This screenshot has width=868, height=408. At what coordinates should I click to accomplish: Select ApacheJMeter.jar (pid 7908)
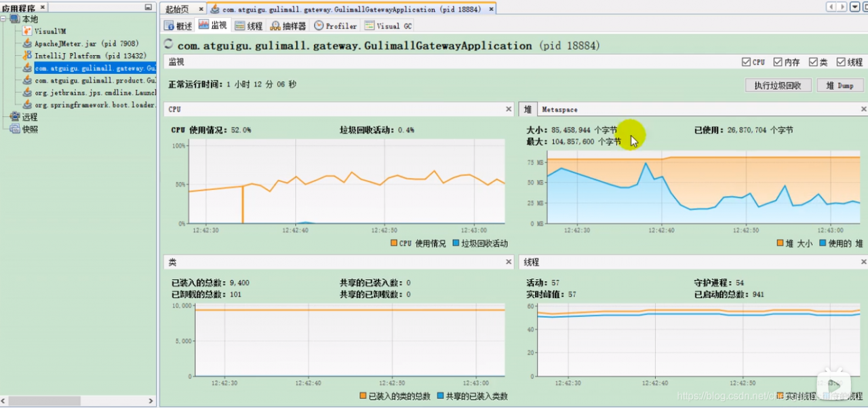click(x=86, y=43)
